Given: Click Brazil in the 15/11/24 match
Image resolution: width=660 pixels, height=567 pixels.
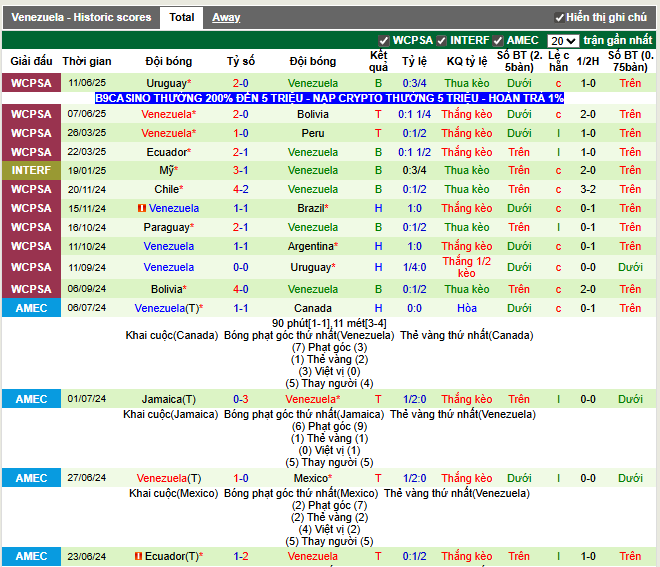Looking at the screenshot, I should [313, 208].
